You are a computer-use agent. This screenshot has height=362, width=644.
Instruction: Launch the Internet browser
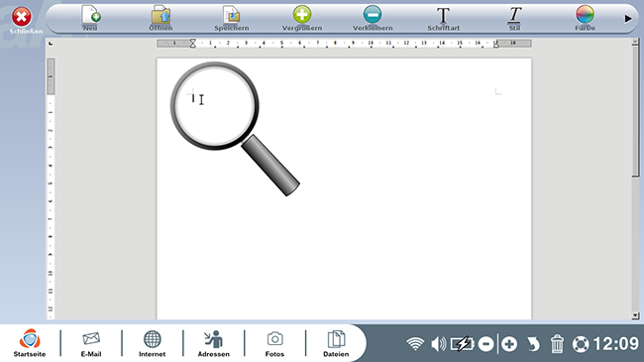pos(152,343)
